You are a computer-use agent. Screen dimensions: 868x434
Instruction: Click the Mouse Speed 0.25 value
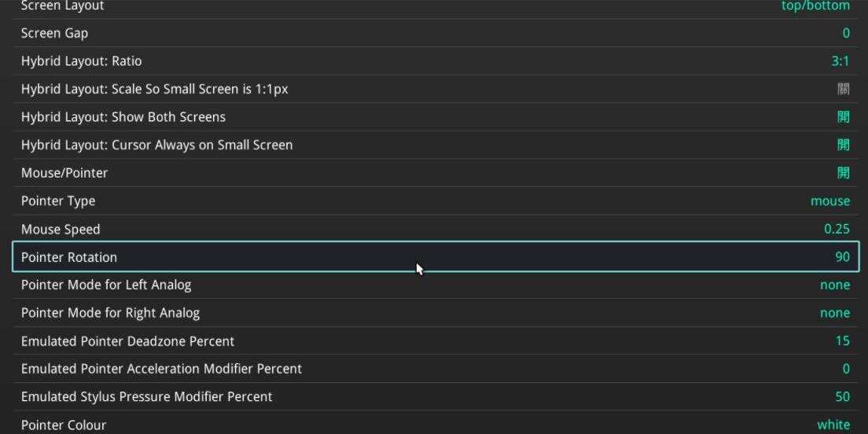(x=837, y=230)
